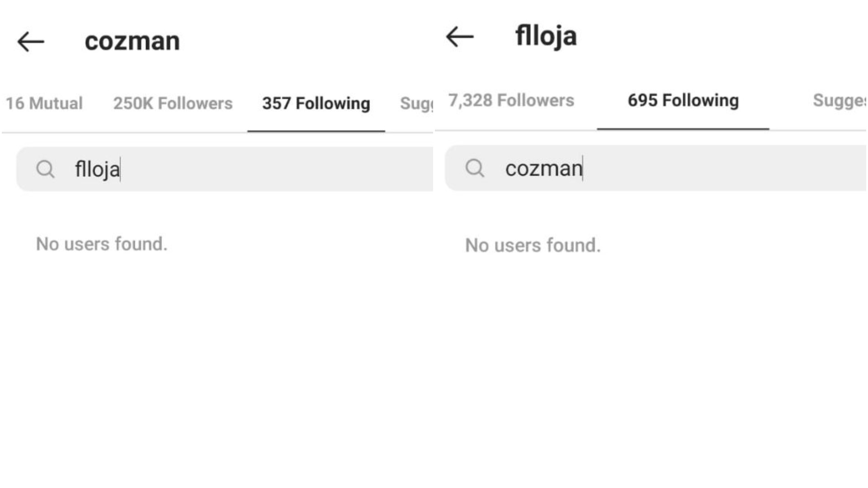Select the 357 Following tab
This screenshot has width=868, height=488.
(x=316, y=103)
